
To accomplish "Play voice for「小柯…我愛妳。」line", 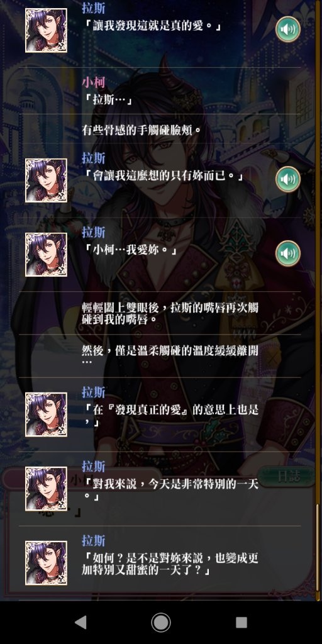I will pyautogui.click(x=287, y=253).
